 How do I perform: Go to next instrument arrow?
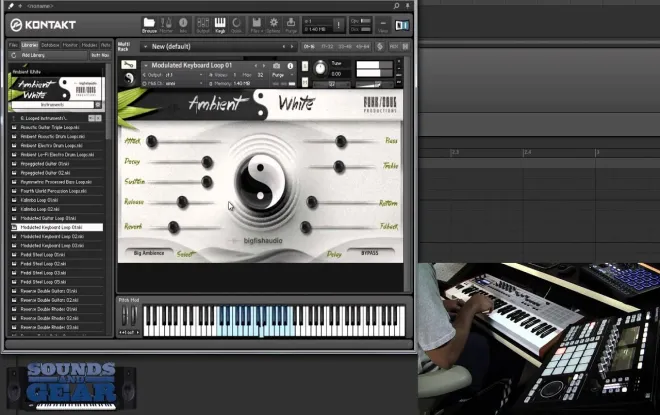[264, 66]
